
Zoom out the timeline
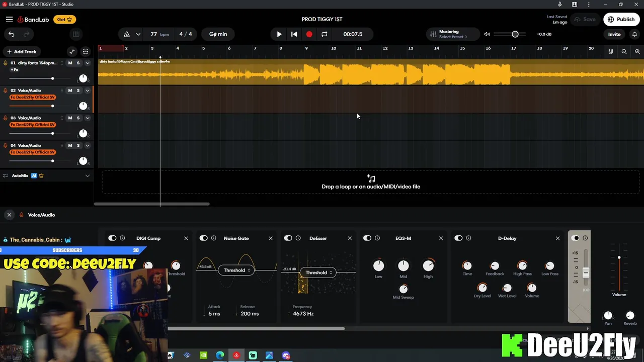(x=624, y=51)
